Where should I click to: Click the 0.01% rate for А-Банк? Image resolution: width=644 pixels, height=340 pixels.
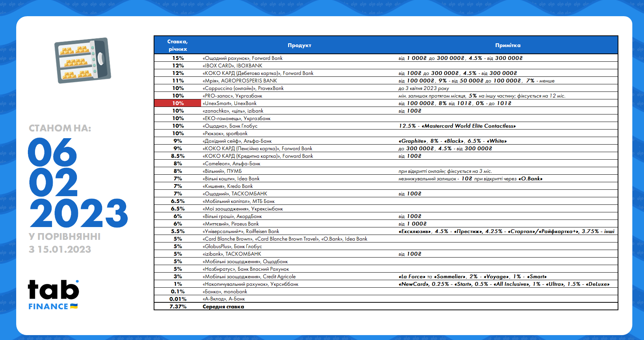point(178,299)
